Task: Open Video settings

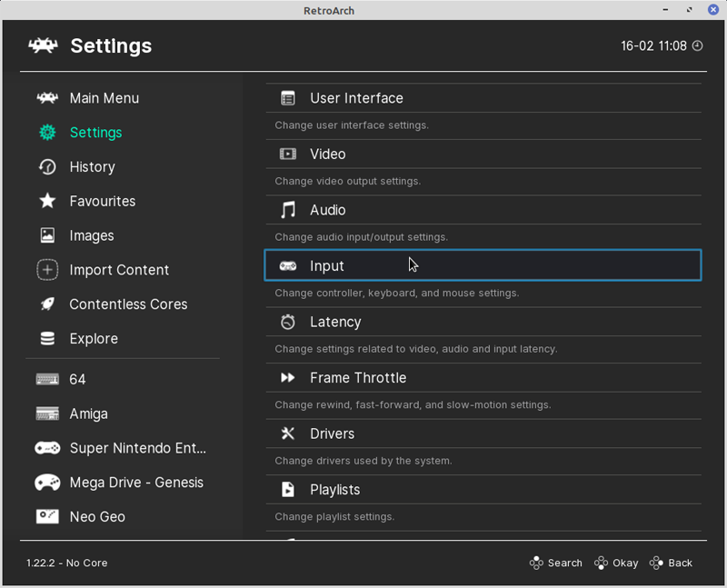Action: [x=483, y=154]
